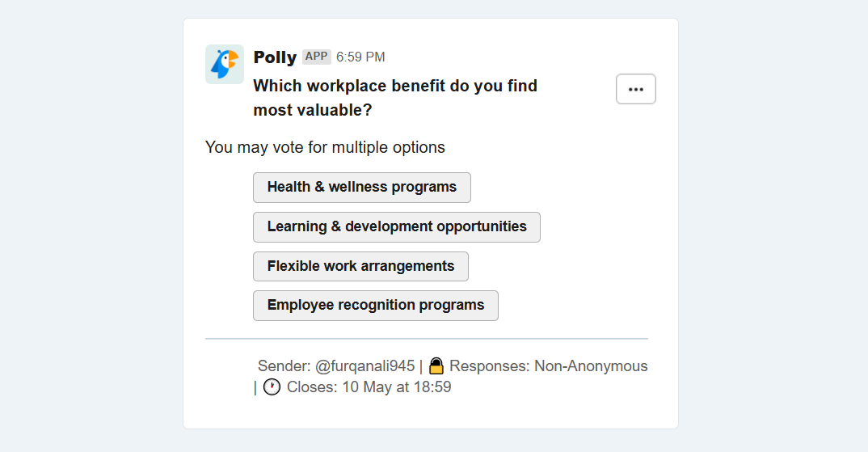
Task: Click the 'most valuable?' question line
Action: 313,110
